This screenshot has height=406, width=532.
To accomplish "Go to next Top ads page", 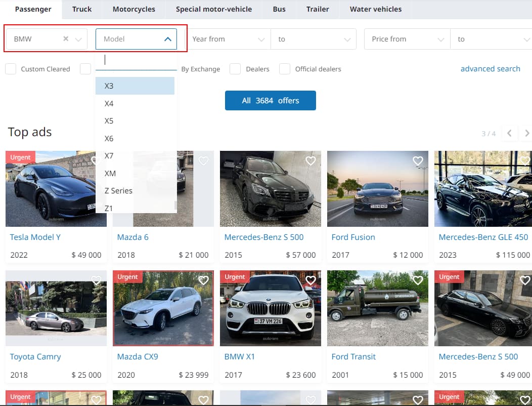I will coord(526,133).
